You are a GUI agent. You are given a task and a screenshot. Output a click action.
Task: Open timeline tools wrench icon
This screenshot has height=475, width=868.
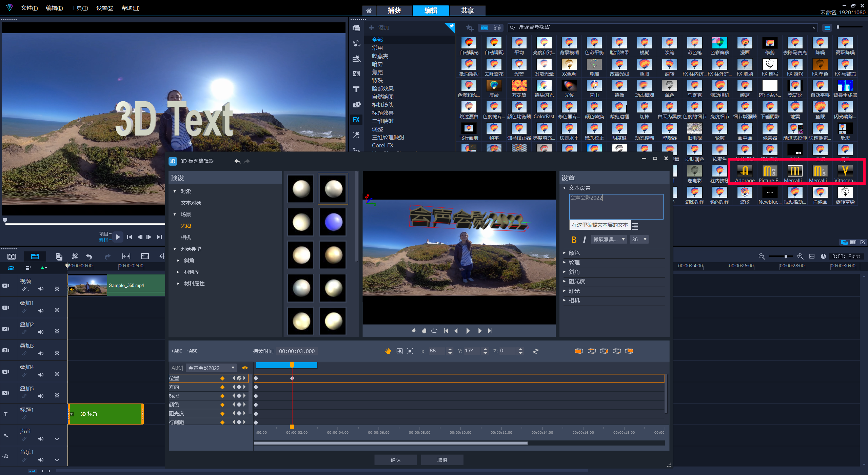point(75,256)
